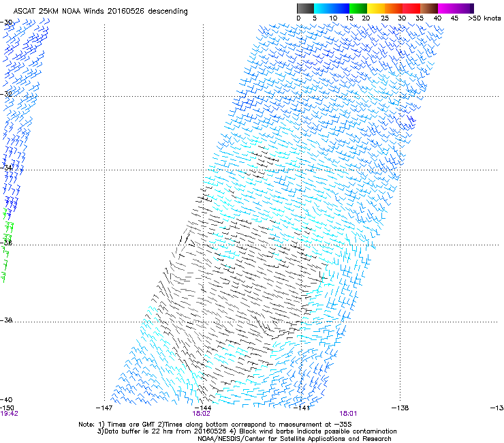Click latitude label '-40' on left axis

click(x=6, y=399)
